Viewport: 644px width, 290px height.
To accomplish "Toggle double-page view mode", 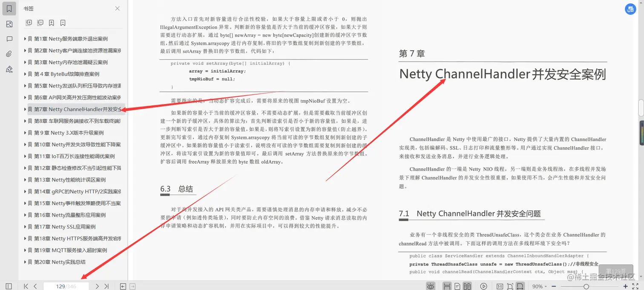I will tap(468, 286).
